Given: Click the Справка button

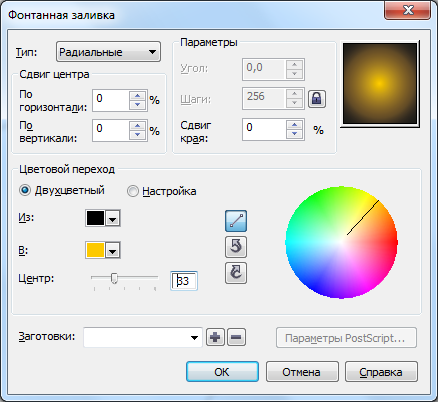Looking at the screenshot, I should (x=381, y=372).
